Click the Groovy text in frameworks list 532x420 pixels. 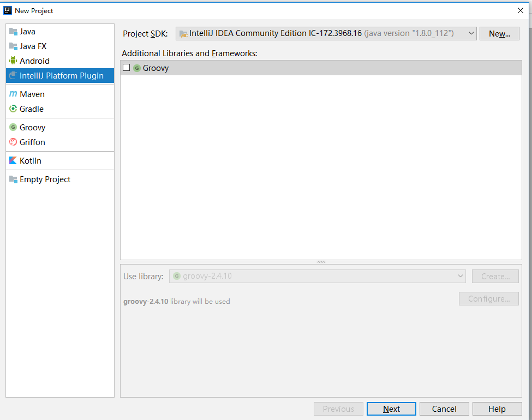pyautogui.click(x=156, y=68)
